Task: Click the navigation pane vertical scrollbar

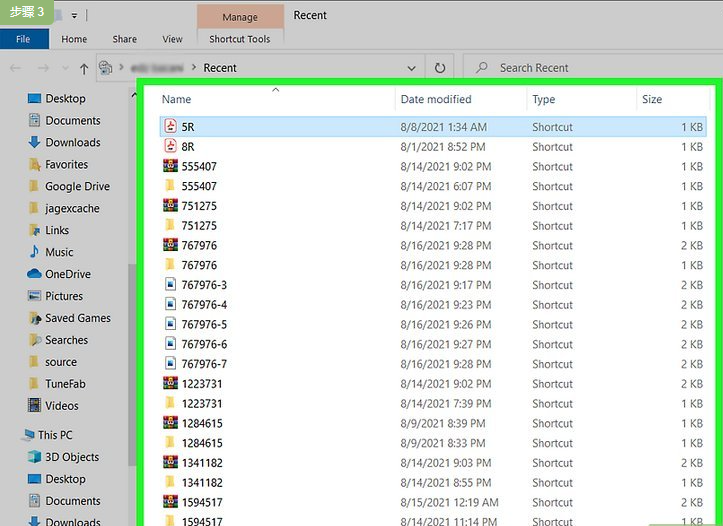Action: [x=132, y=364]
